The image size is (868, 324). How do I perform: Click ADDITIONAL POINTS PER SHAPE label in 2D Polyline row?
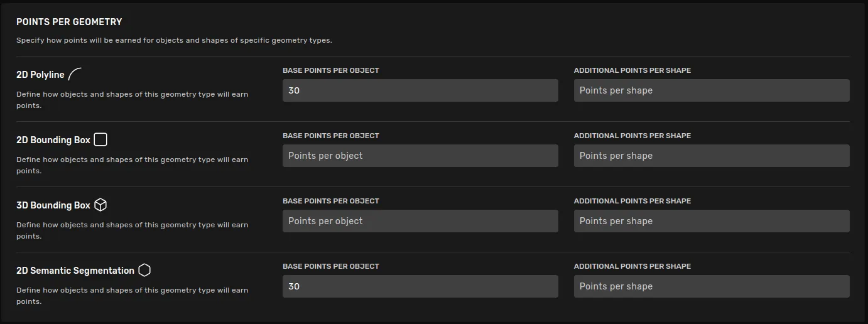[x=632, y=70]
